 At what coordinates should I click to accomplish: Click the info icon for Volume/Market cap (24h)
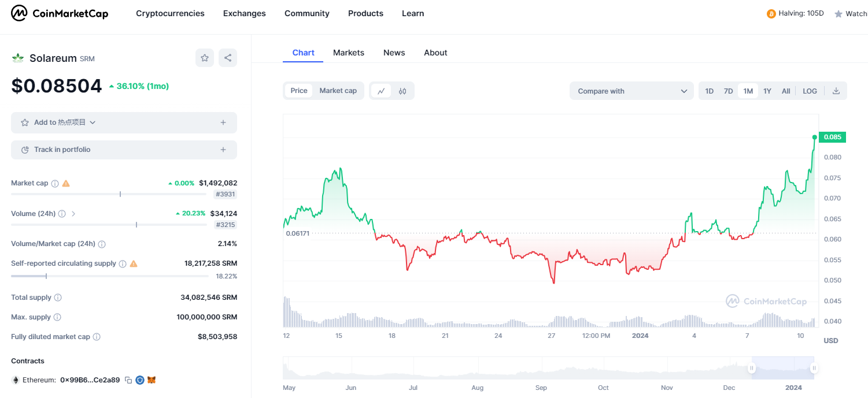pos(102,244)
